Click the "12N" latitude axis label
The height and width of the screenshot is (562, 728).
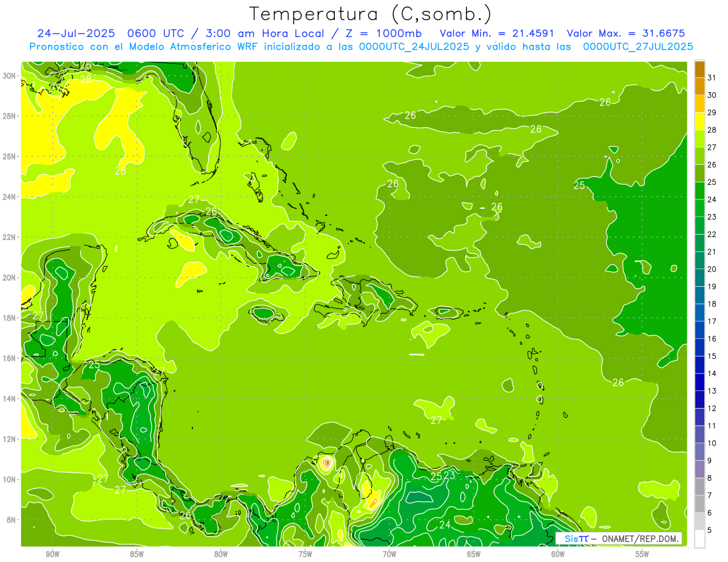10,439
